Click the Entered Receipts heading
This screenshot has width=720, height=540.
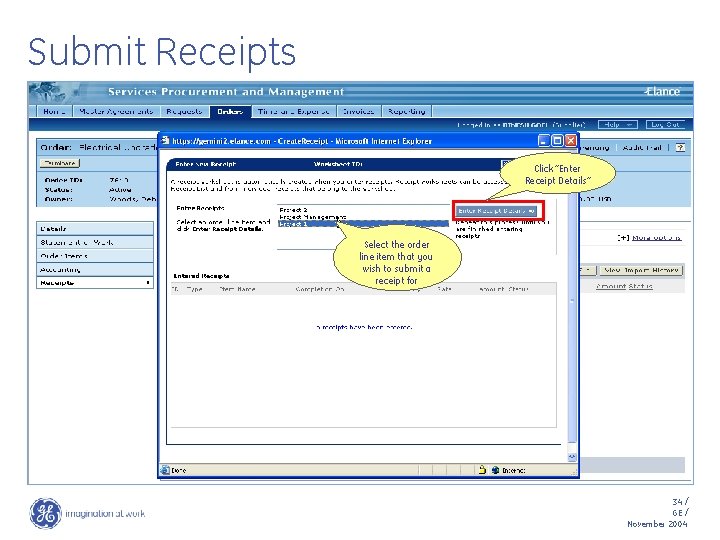tap(201, 276)
